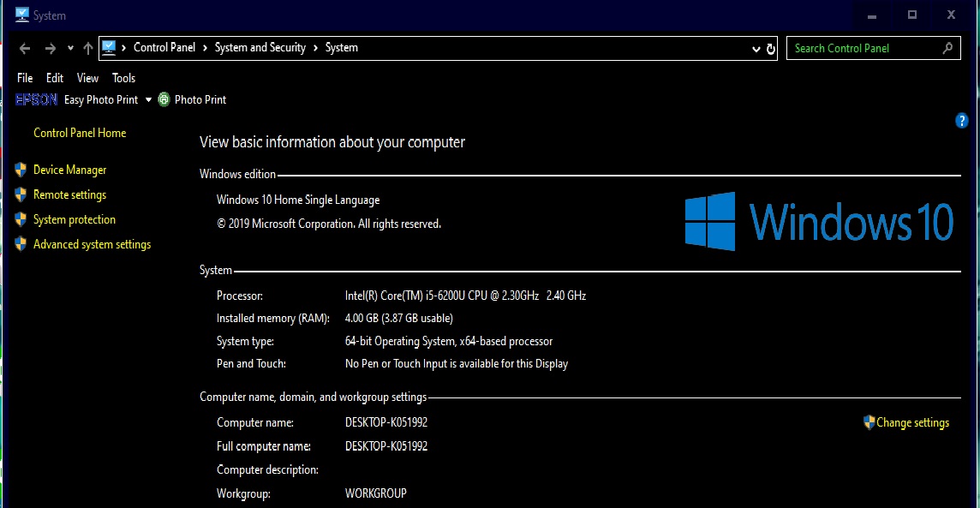980x508 pixels.
Task: Open the View menu
Action: click(x=87, y=78)
